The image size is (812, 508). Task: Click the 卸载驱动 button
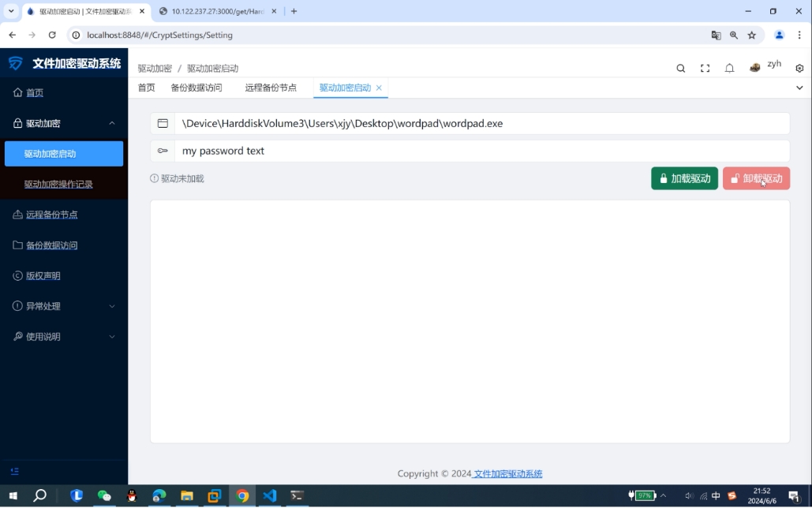[x=756, y=178]
